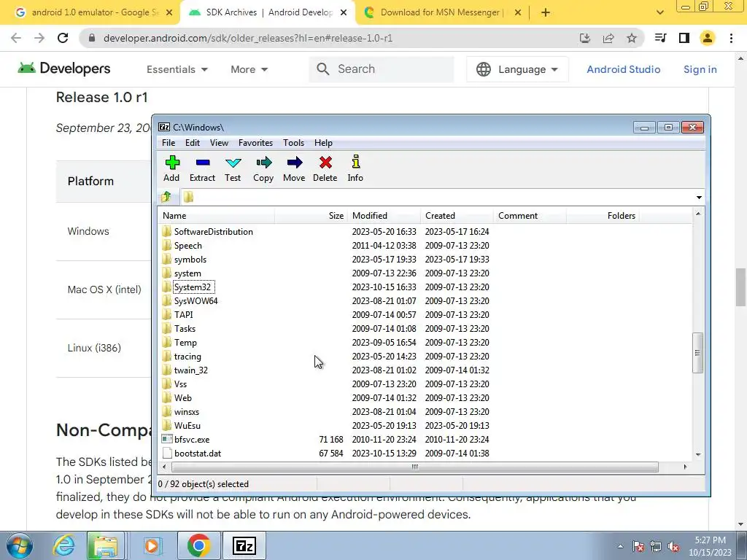
Task: Click the Android Developers logo
Action: click(x=64, y=69)
